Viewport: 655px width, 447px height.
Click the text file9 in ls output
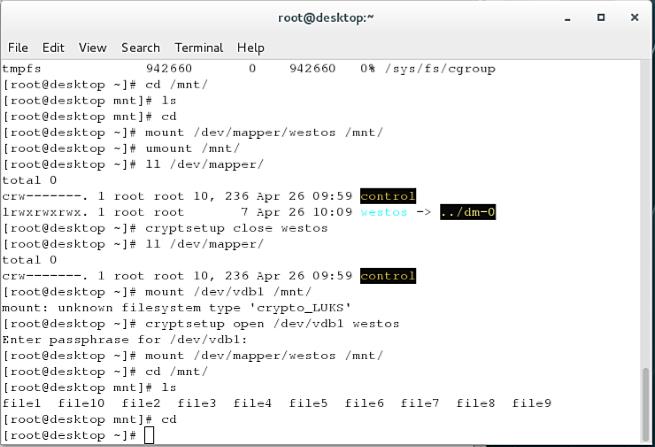[531, 403]
